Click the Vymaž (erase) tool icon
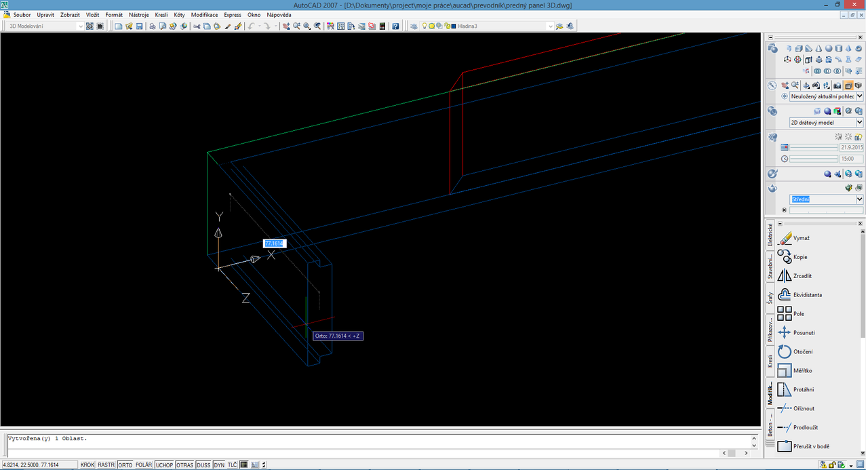Viewport: 868px width, 470px height. click(785, 238)
